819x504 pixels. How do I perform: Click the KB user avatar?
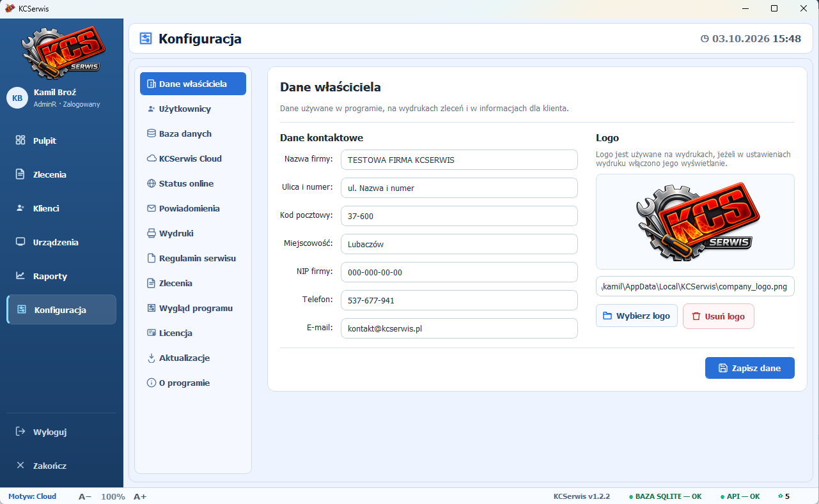tap(17, 98)
